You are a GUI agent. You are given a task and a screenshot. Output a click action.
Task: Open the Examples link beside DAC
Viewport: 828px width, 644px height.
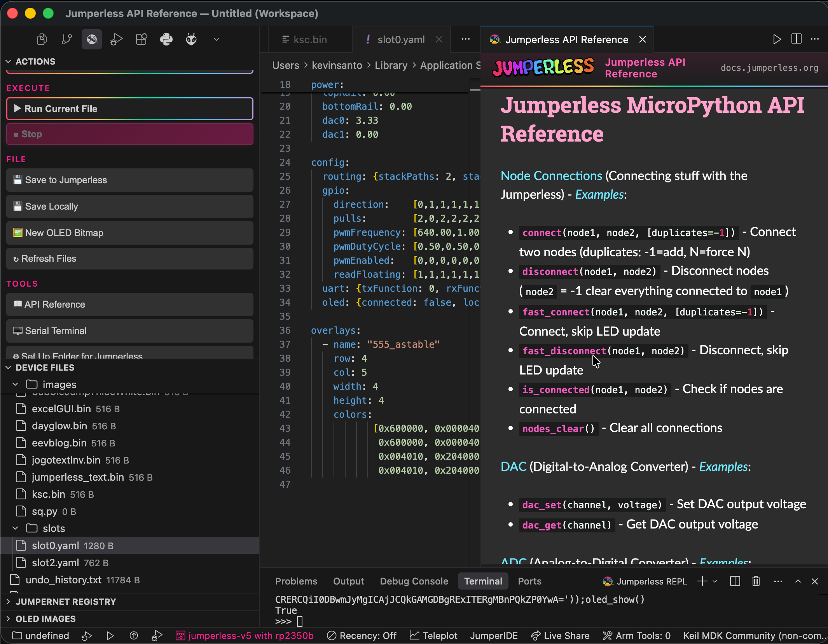click(x=723, y=467)
